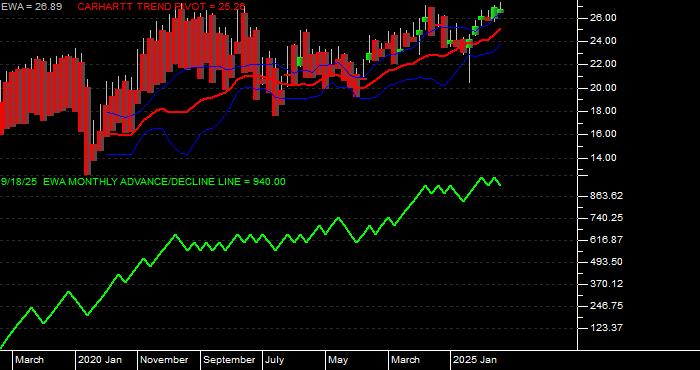Click the 246.75 advance/decline axis value
The image size is (700, 370).
pyautogui.click(x=607, y=306)
